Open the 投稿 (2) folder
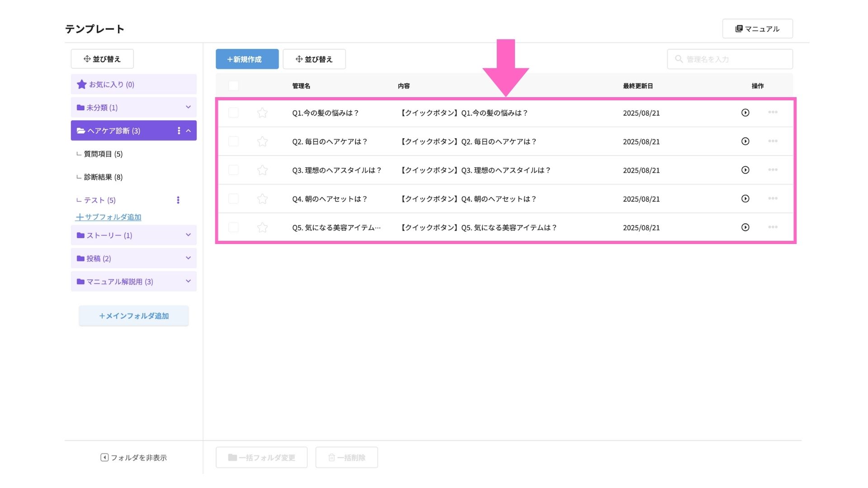This screenshot has width=868, height=488. (x=134, y=258)
